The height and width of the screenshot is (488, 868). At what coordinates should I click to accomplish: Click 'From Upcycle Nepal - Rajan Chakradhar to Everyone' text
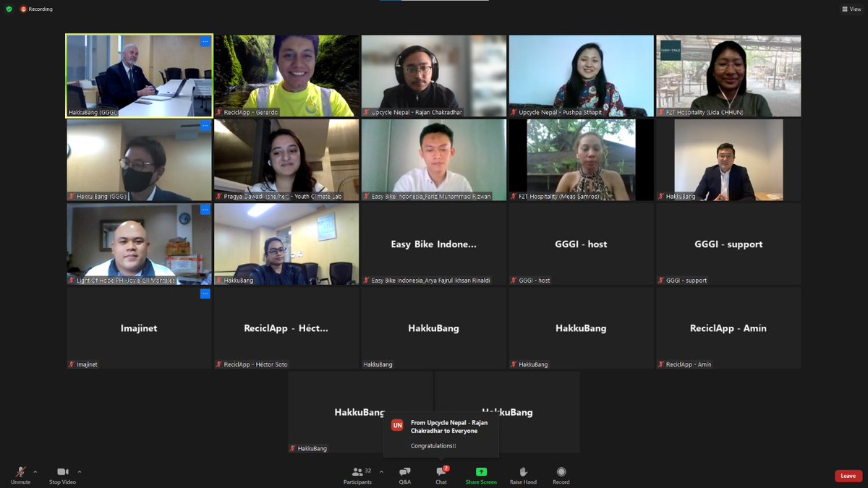coord(449,427)
